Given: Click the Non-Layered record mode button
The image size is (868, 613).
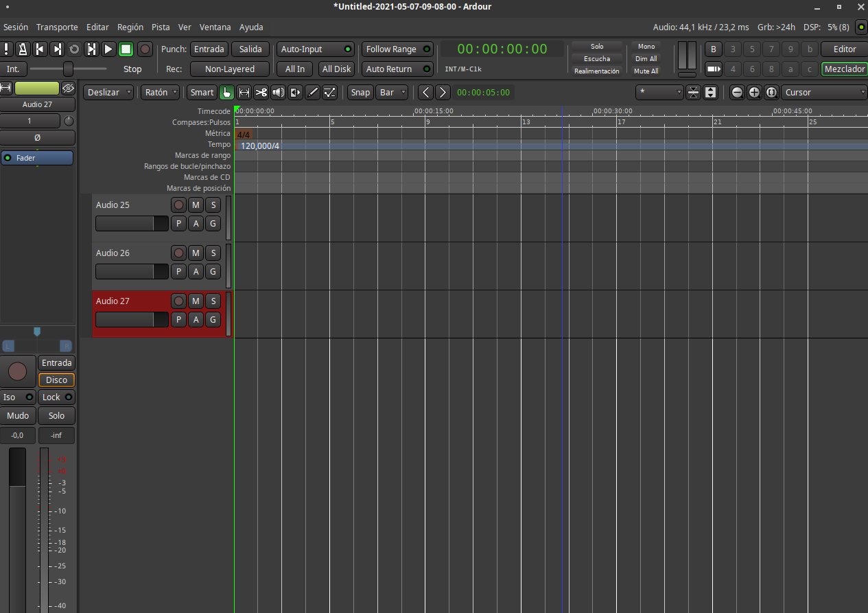Looking at the screenshot, I should [x=229, y=69].
